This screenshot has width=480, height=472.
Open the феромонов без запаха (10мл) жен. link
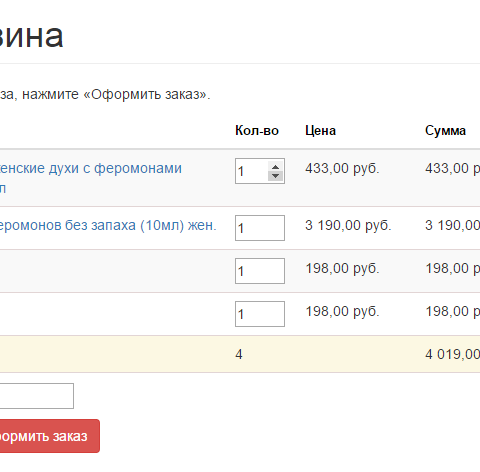108,226
